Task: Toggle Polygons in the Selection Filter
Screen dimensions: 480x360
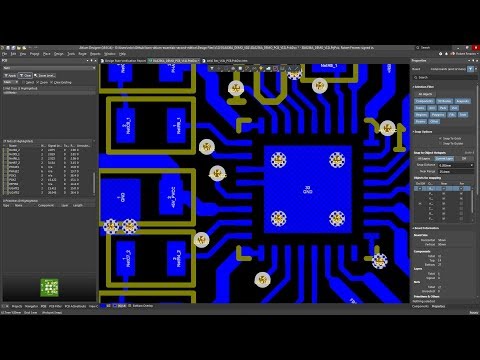Action: pyautogui.click(x=438, y=115)
